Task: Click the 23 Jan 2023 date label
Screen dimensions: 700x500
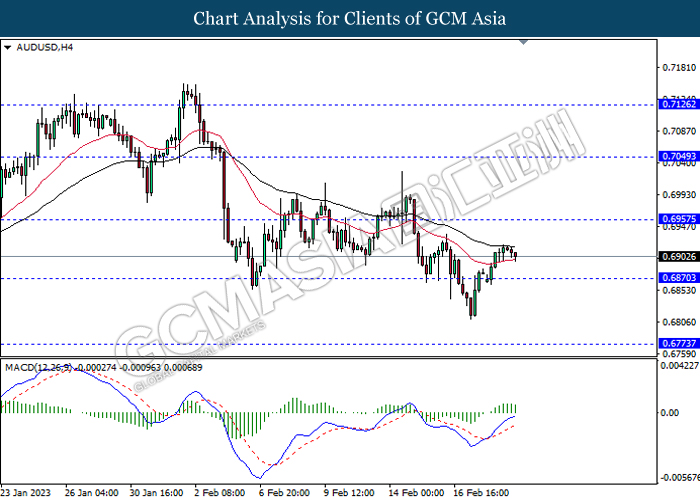Action: pos(25,493)
